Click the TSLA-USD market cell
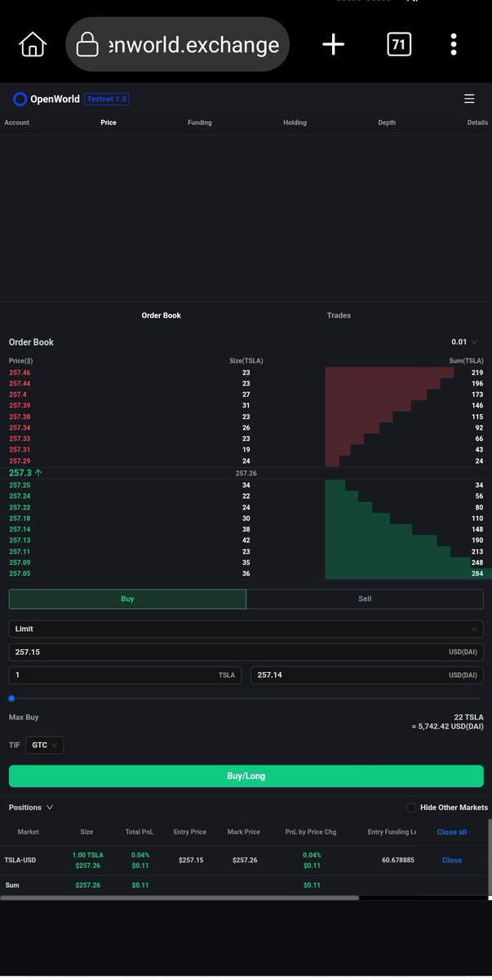This screenshot has width=492, height=980. [20, 860]
